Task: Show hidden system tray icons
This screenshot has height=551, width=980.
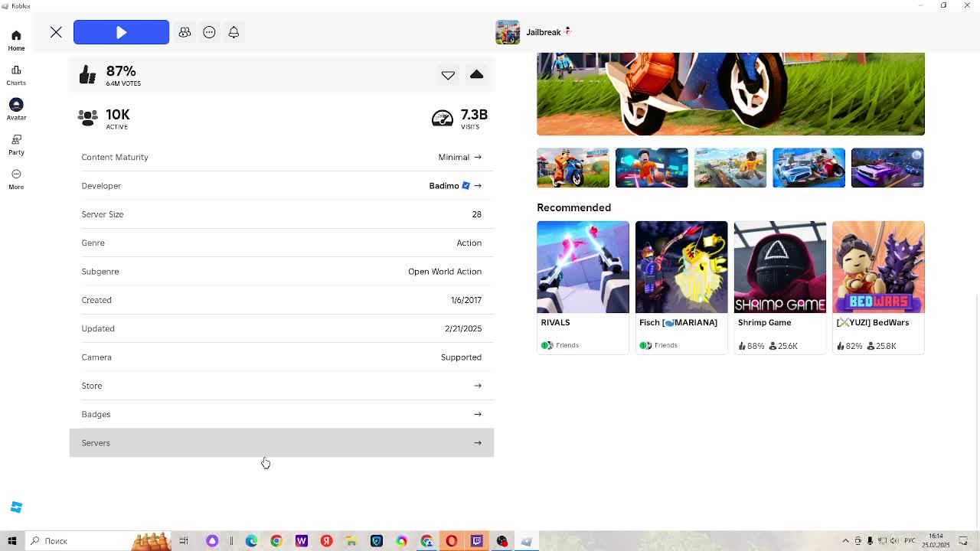Action: 846,541
